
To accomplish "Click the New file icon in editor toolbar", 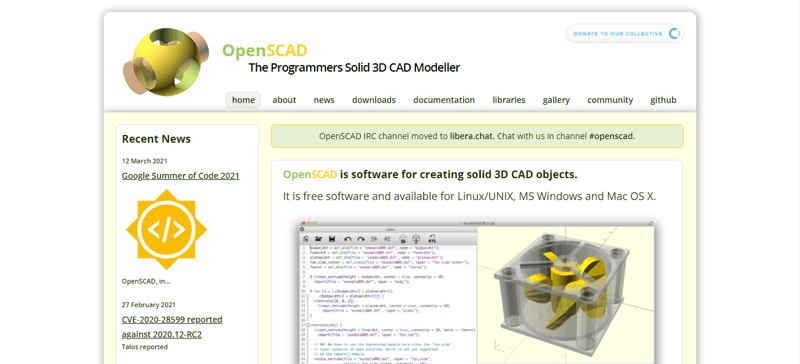I will click(306, 239).
